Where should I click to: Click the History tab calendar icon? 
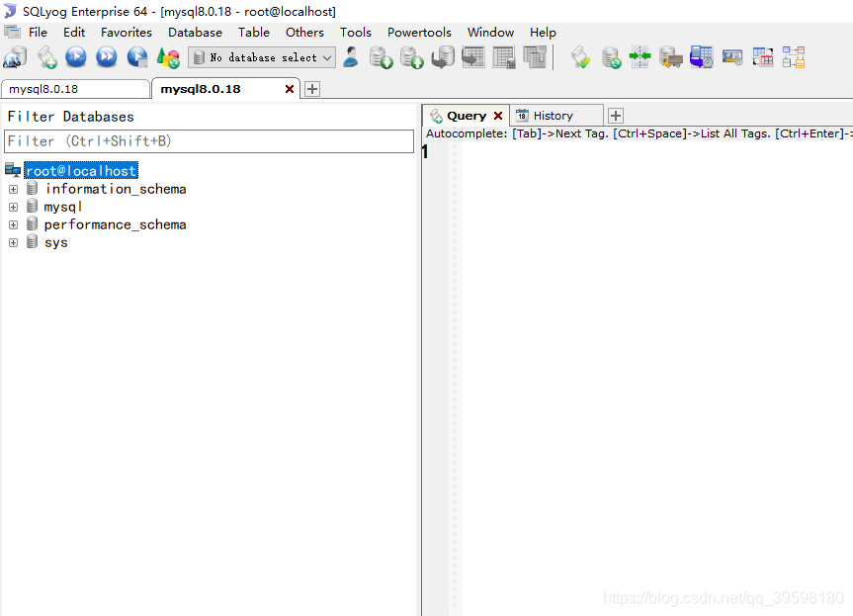click(522, 116)
